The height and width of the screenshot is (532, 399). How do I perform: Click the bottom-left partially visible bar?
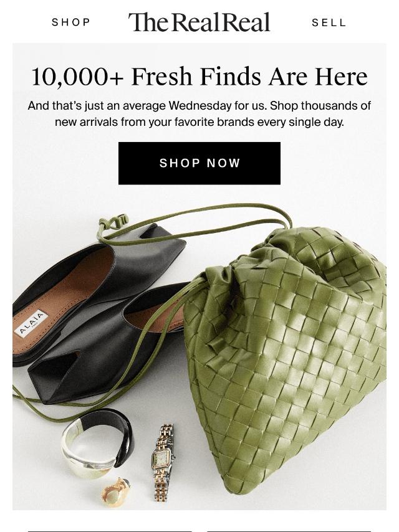(110, 531)
